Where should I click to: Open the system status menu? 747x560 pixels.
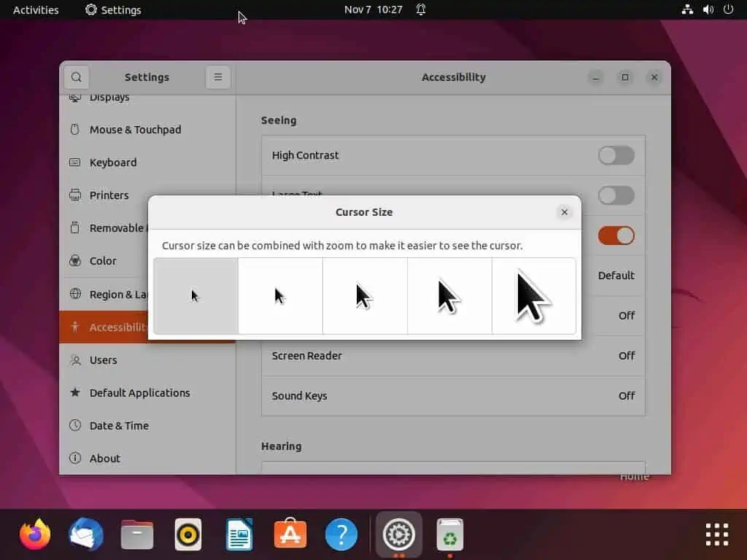[708, 9]
